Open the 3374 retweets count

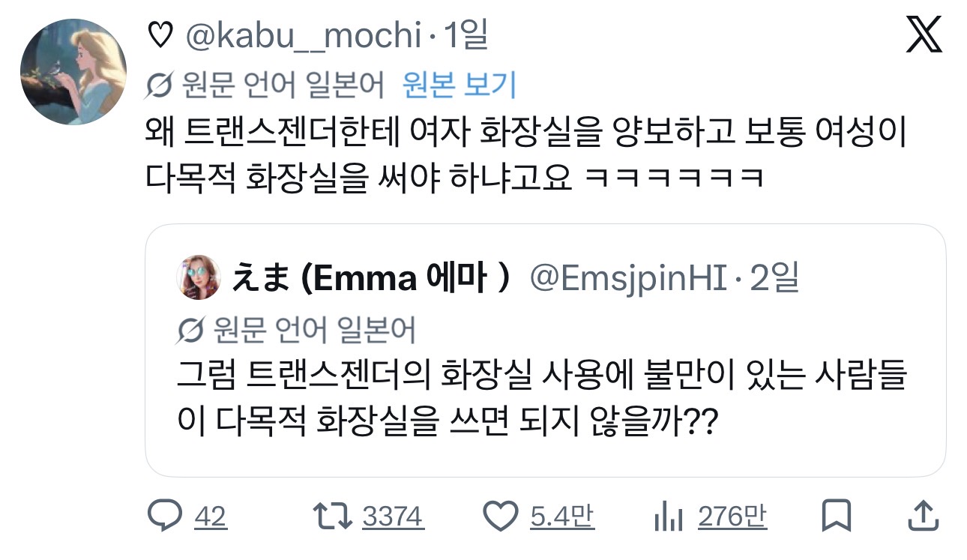click(x=393, y=517)
